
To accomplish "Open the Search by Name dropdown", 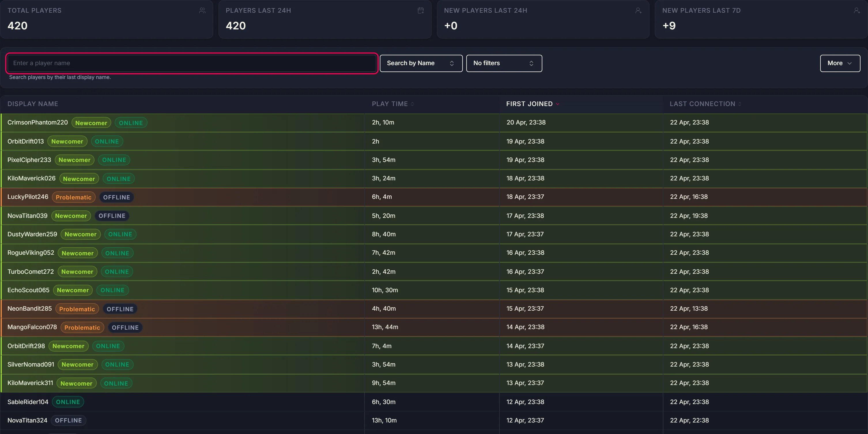I will coord(421,63).
